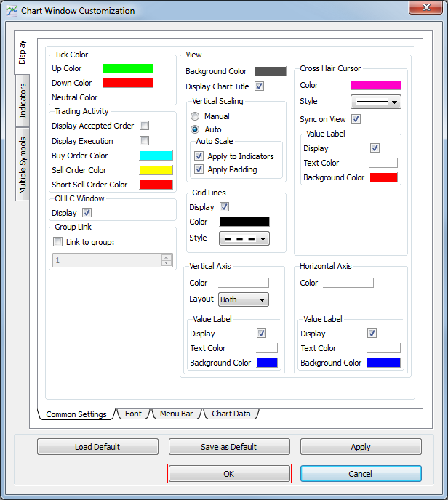Click magenta Cross Hair Cursor color swatch
This screenshot has width=448, height=500.
375,85
